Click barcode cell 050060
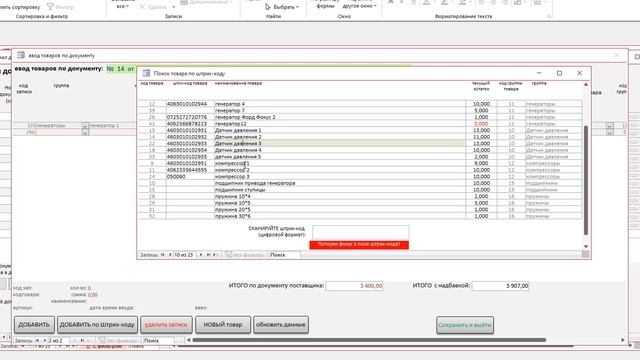 (x=190, y=177)
